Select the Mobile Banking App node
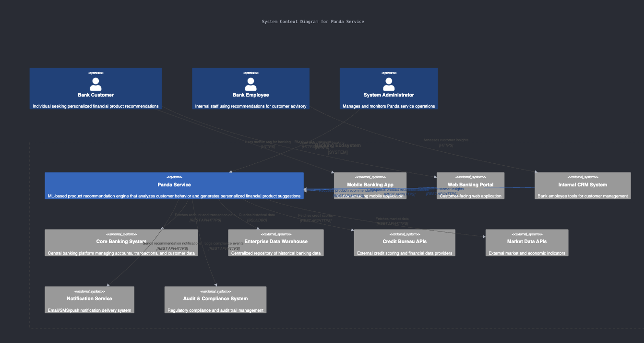Viewport: 644px width, 343px height. coord(370,185)
